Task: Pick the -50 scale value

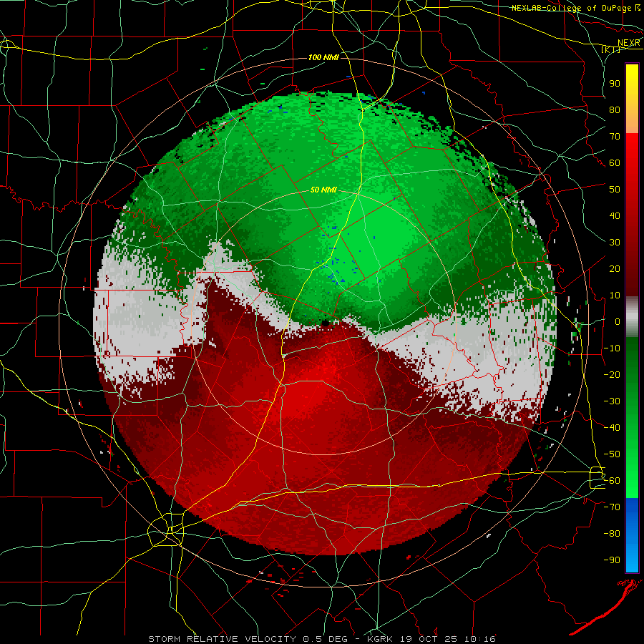Action: 612,454
